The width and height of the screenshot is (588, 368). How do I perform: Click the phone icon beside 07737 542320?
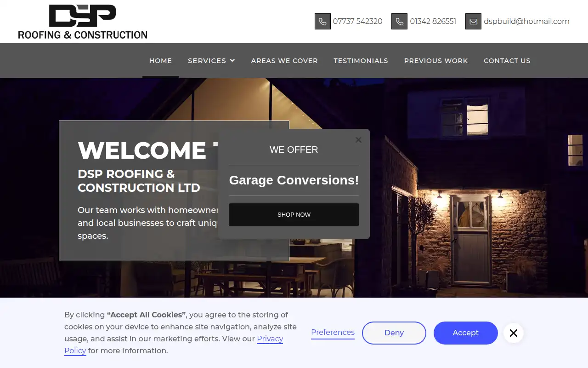point(322,21)
